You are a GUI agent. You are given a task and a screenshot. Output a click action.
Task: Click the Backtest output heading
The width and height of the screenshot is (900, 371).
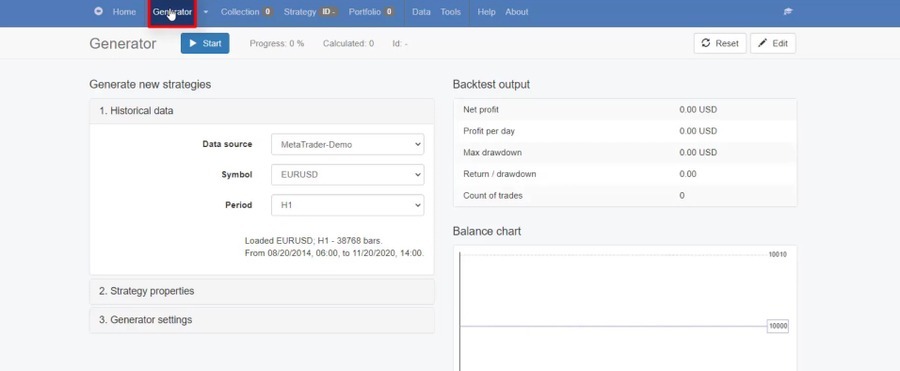pos(491,84)
